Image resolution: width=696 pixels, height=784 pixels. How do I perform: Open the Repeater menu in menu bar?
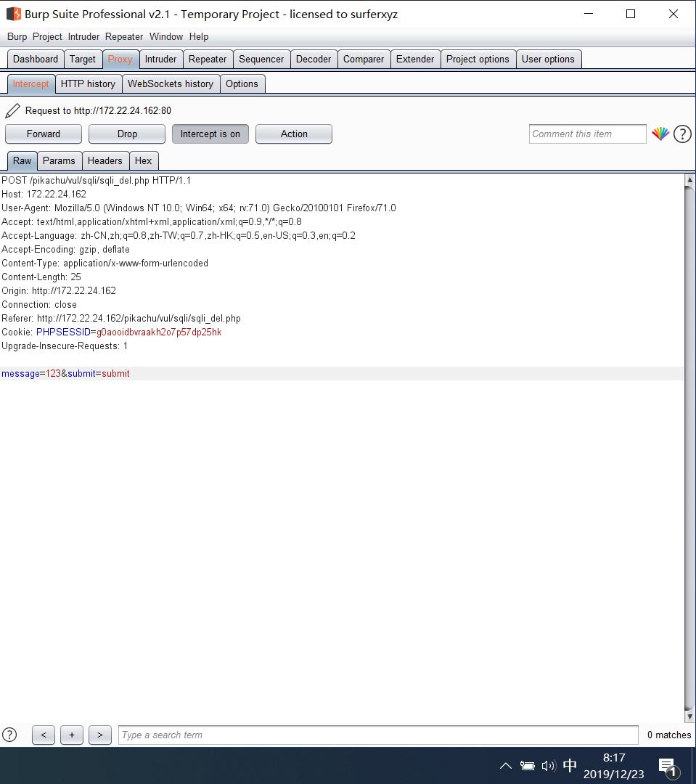click(x=124, y=36)
